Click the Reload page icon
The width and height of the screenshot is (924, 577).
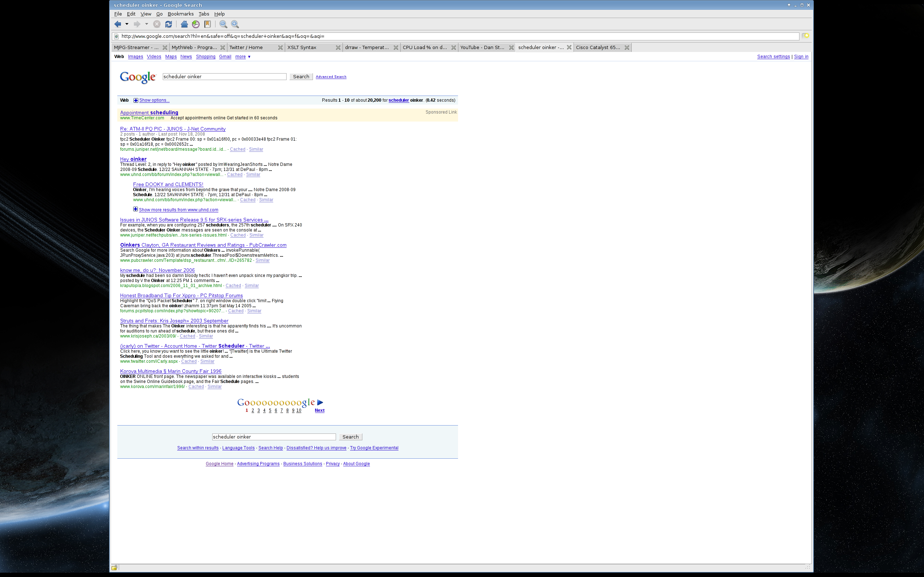point(169,24)
